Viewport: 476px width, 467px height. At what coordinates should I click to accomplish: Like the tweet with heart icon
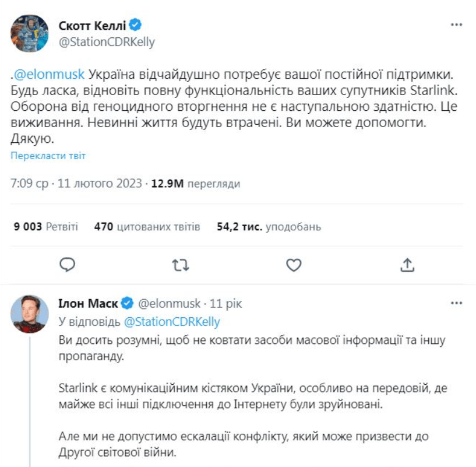tap(295, 265)
